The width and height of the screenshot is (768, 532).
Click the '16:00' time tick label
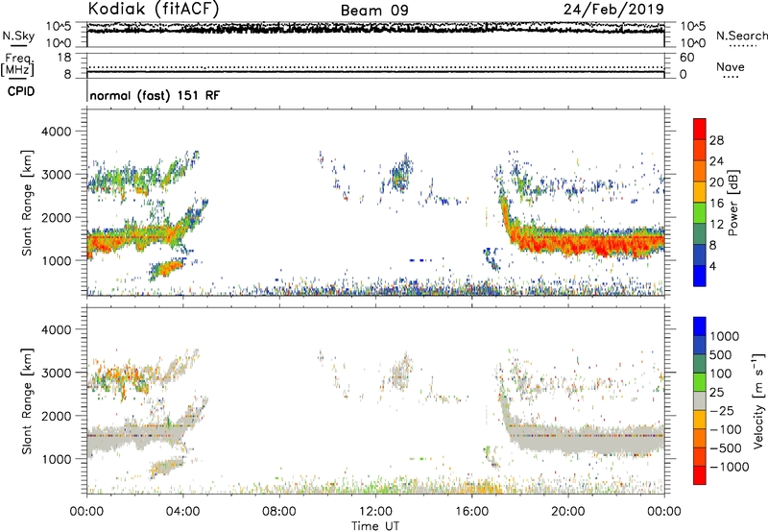pyautogui.click(x=471, y=512)
